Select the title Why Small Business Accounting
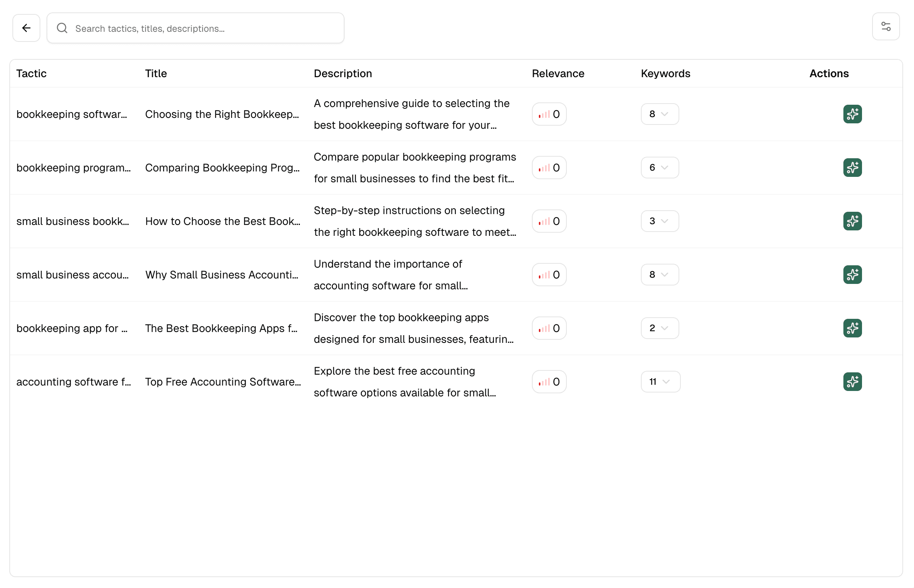Screen dimensions: 914x588 222,275
